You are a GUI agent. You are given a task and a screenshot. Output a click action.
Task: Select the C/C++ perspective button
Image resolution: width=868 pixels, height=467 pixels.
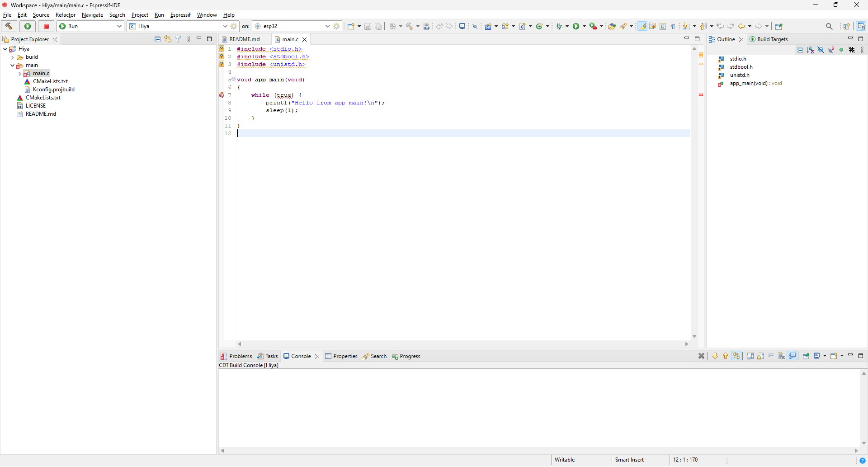click(861, 26)
